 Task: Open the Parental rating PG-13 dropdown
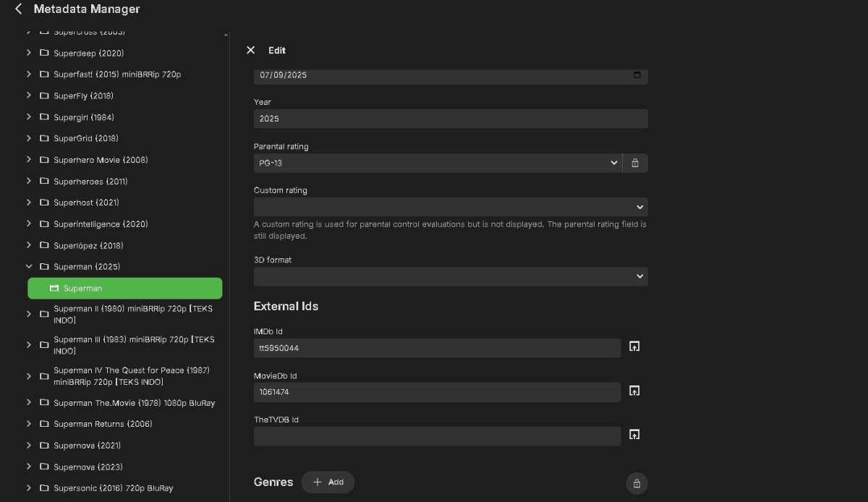437,163
